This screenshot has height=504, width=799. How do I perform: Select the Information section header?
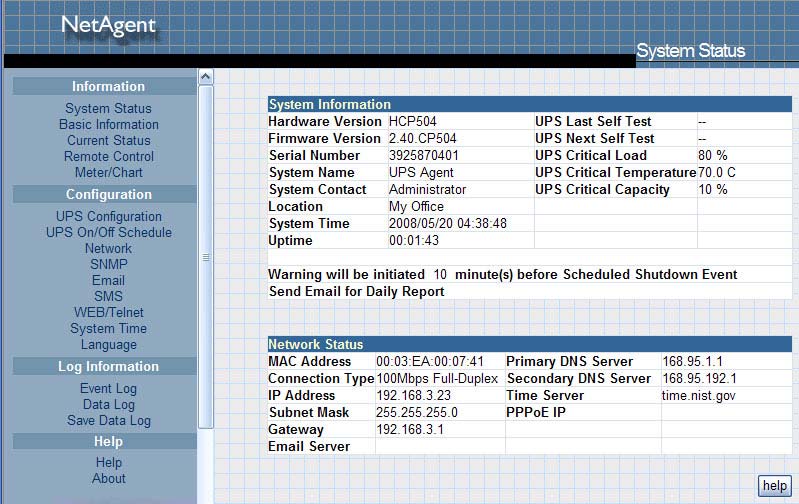[x=105, y=87]
